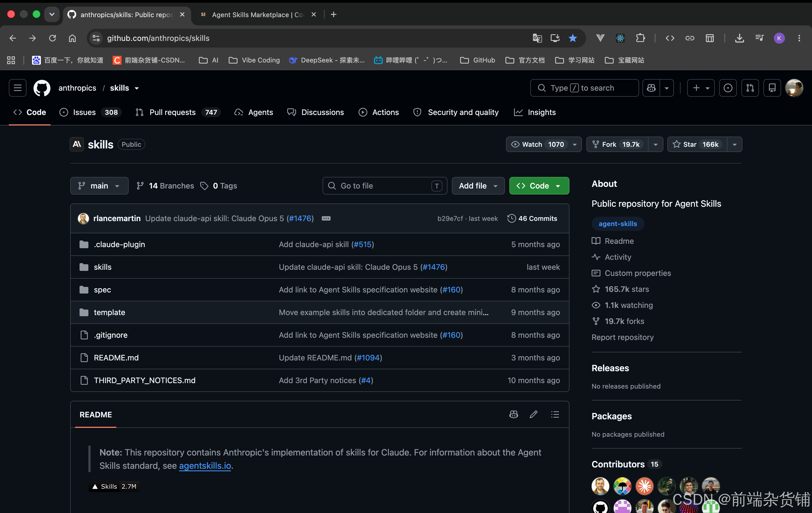Screen dimensions: 812x513
Task: Open user avatar menu in GitHub header
Action: pyautogui.click(x=794, y=88)
